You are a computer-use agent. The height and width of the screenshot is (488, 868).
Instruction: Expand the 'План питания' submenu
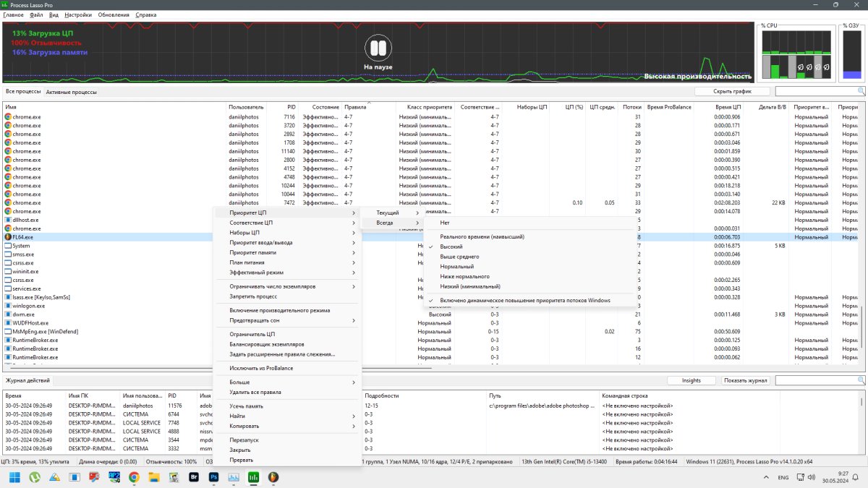[x=288, y=262]
